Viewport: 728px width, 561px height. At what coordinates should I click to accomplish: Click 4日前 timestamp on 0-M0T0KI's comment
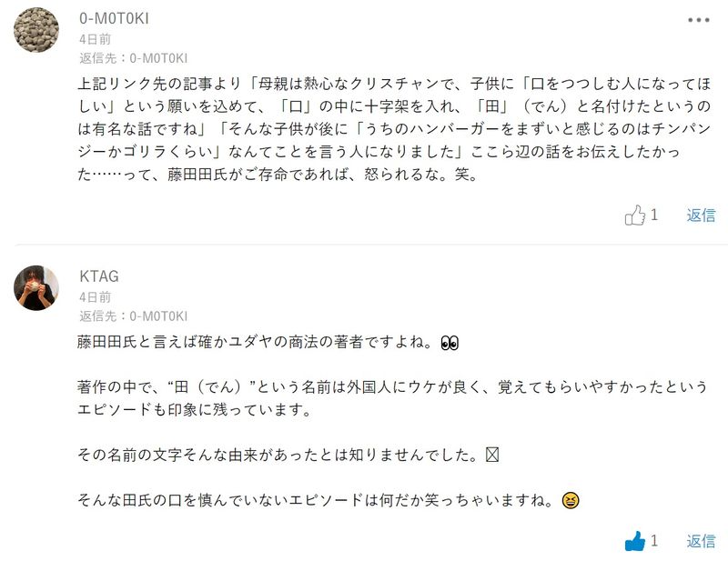click(x=96, y=39)
